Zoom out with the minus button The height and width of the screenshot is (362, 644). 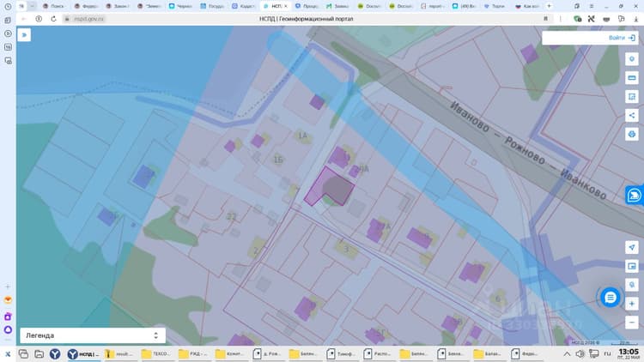point(632,323)
